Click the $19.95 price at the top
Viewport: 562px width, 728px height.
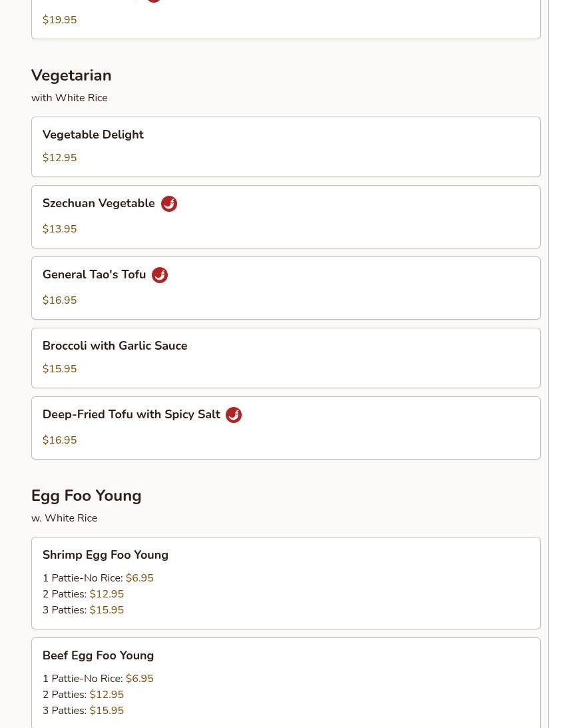(x=59, y=20)
